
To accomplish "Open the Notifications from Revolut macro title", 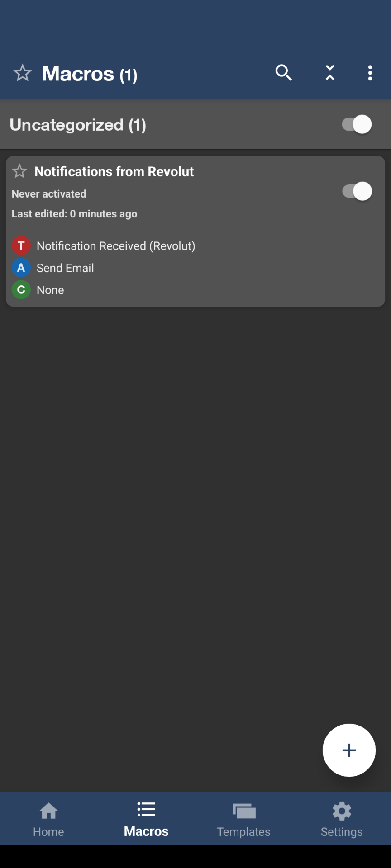I will (114, 171).
